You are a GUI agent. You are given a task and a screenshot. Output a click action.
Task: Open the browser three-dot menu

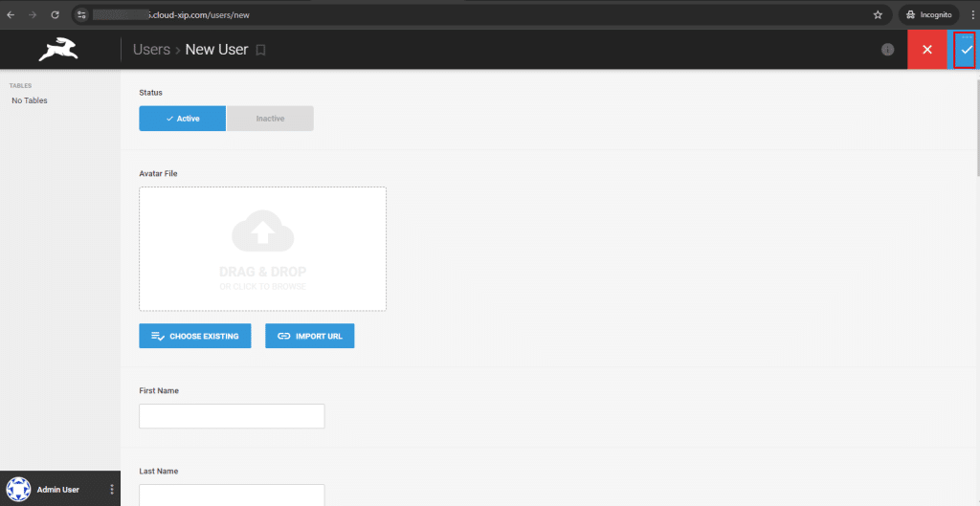tap(972, 15)
